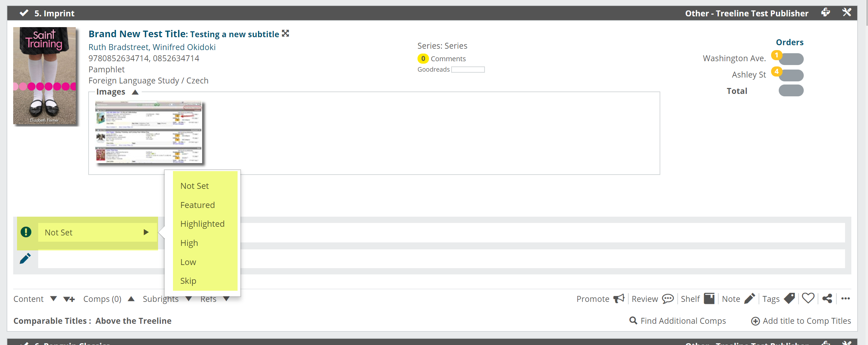Screen dimensions: 868x345
Task: Open the wrench tools icon in Imprint header
Action: click(x=847, y=13)
